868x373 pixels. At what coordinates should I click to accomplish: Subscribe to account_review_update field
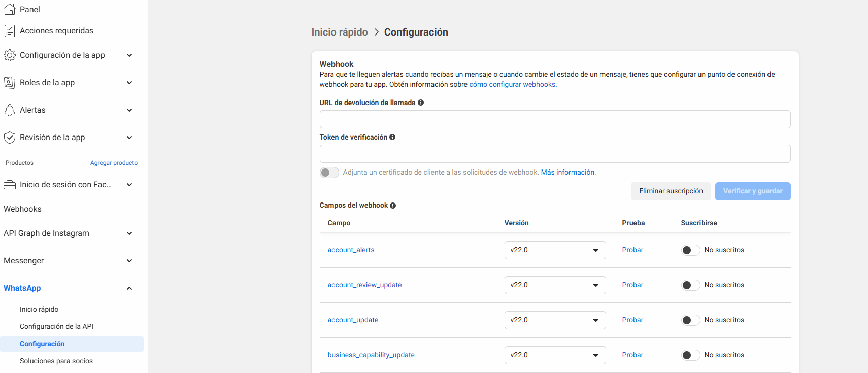pyautogui.click(x=690, y=285)
